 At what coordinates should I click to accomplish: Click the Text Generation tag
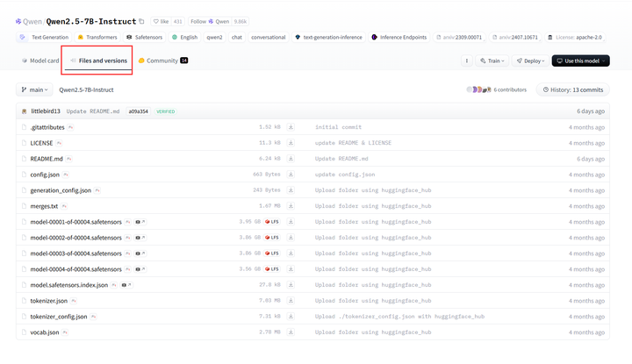tap(45, 37)
